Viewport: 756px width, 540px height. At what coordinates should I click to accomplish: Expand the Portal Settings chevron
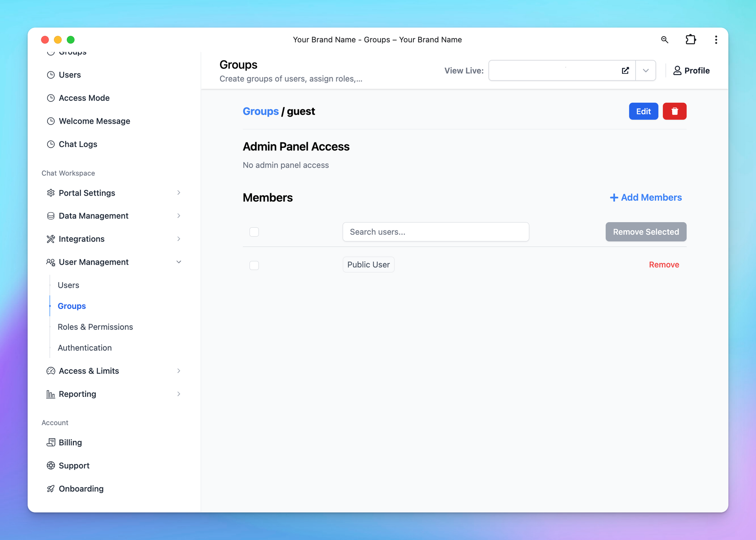tap(179, 193)
